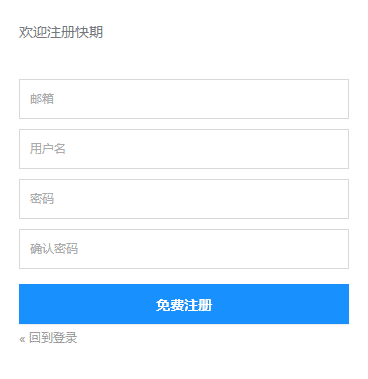Click the 用户名 placeholder label
This screenshot has width=368, height=379.
point(48,149)
